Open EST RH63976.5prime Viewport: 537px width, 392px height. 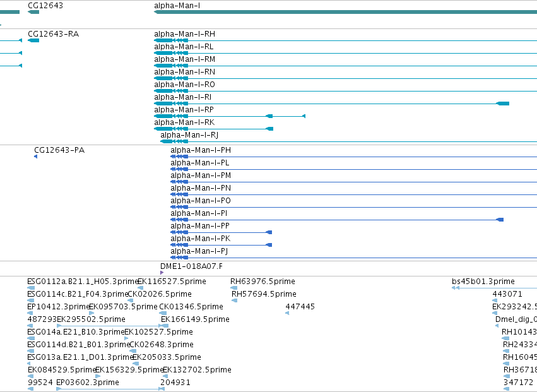pos(263,282)
